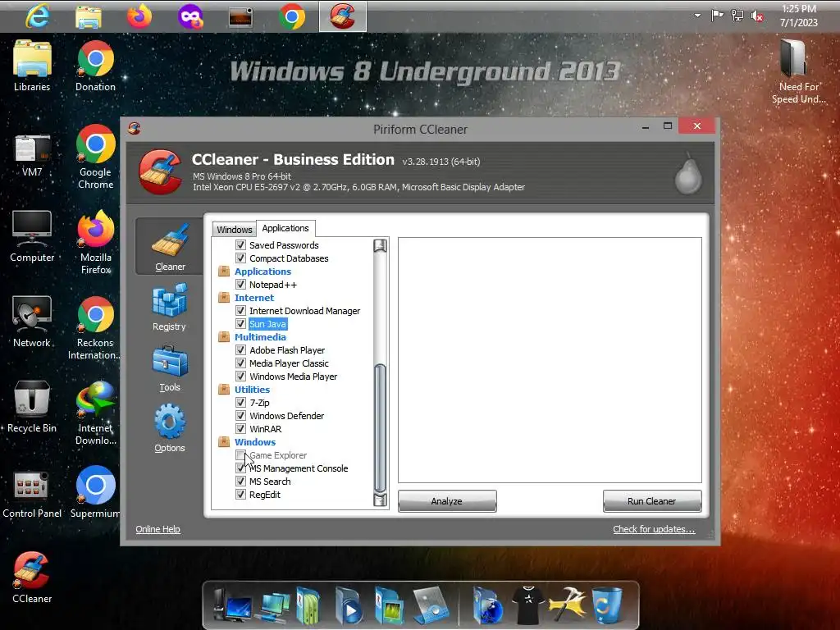
Task: Open the Cleaner section in CCleaner sidebar
Action: tap(169, 246)
